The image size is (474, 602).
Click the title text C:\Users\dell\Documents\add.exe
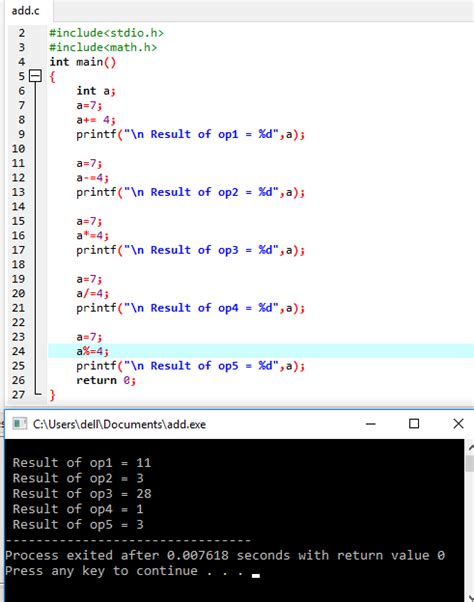click(119, 424)
